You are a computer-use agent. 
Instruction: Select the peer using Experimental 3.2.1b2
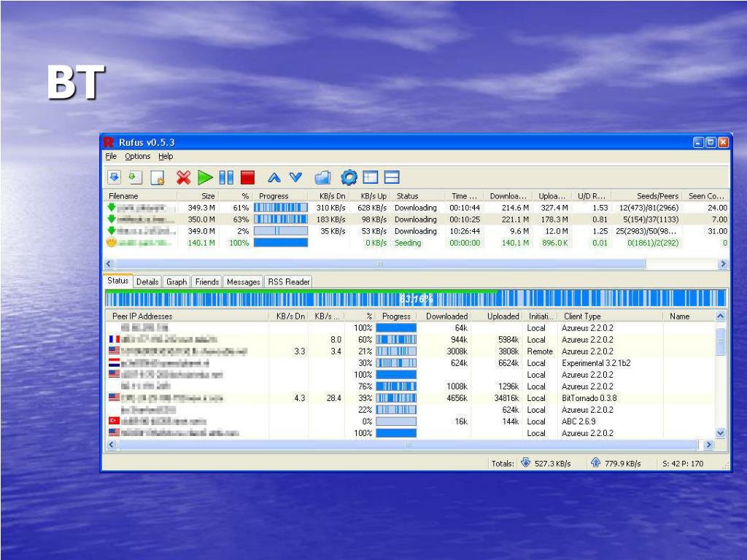411,363
